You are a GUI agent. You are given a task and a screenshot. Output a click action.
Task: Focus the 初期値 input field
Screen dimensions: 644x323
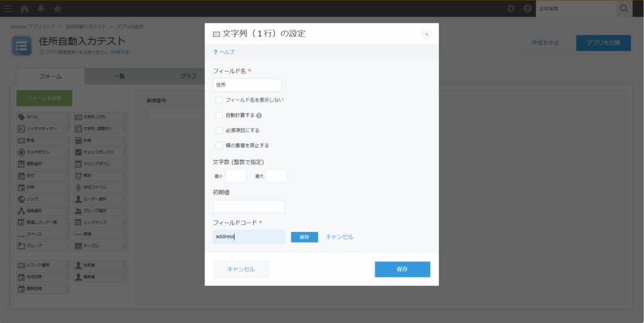click(x=249, y=207)
